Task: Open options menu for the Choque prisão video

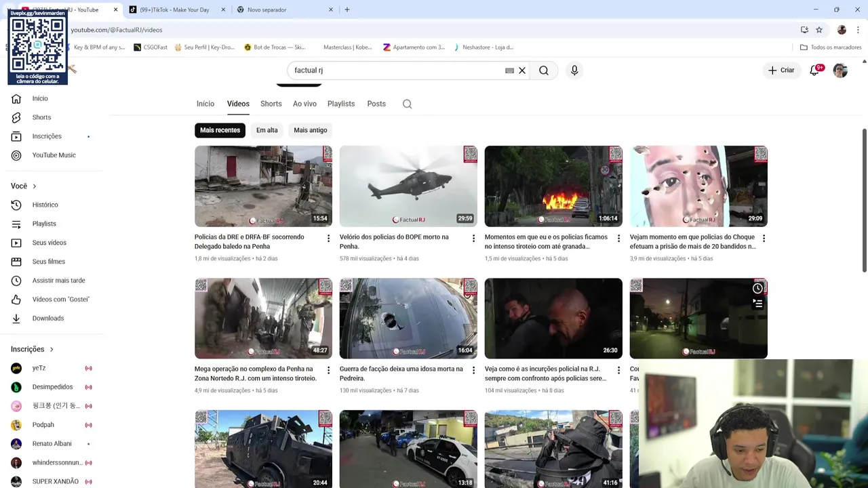Action: [x=764, y=239]
